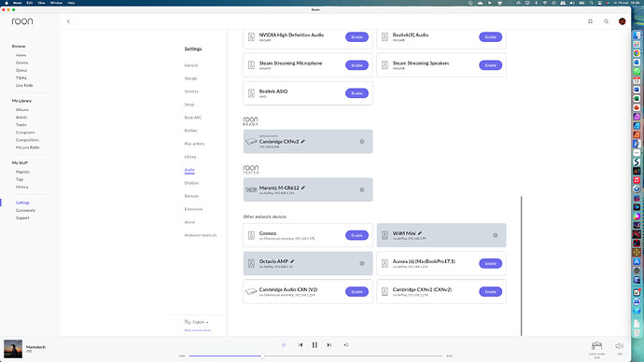Open the Backups settings tab
The image size is (644, 362).
pyautogui.click(x=191, y=196)
